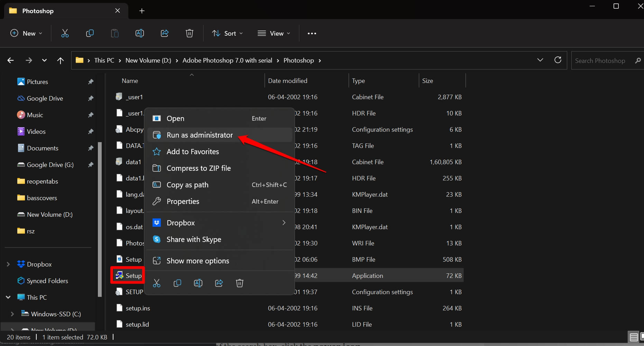The image size is (644, 346).
Task: Select Add to Favorites
Action: click(220, 152)
